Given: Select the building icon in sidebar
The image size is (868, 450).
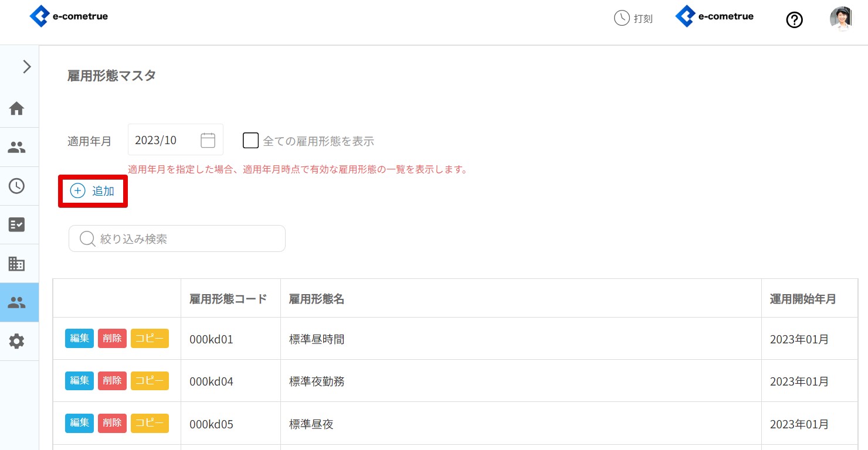Looking at the screenshot, I should click(x=16, y=264).
